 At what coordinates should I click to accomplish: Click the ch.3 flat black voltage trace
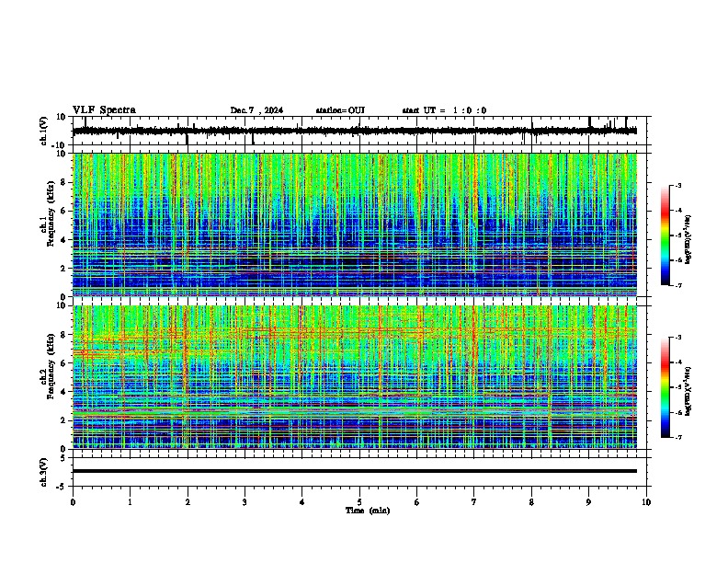355,471
